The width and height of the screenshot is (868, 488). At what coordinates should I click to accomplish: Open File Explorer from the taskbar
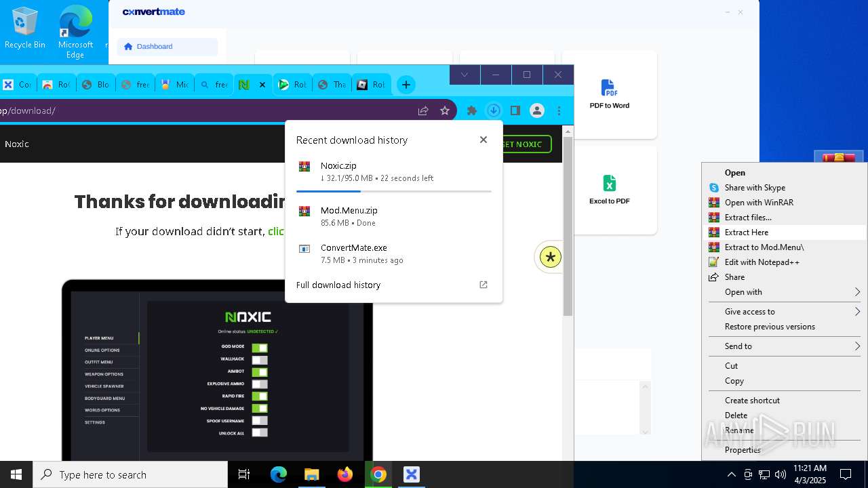pos(311,474)
